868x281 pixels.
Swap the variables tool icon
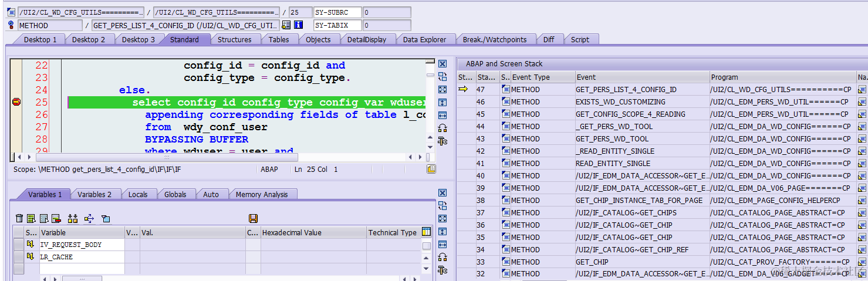coord(443,205)
